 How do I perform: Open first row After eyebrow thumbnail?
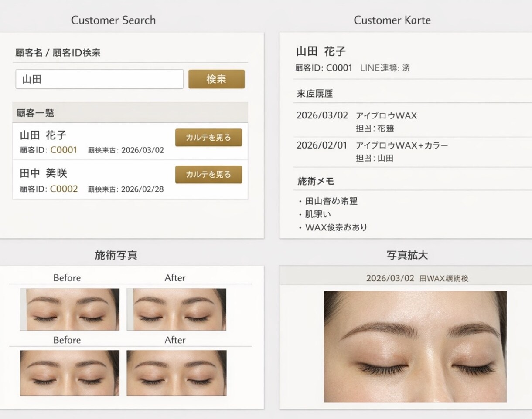176,309
